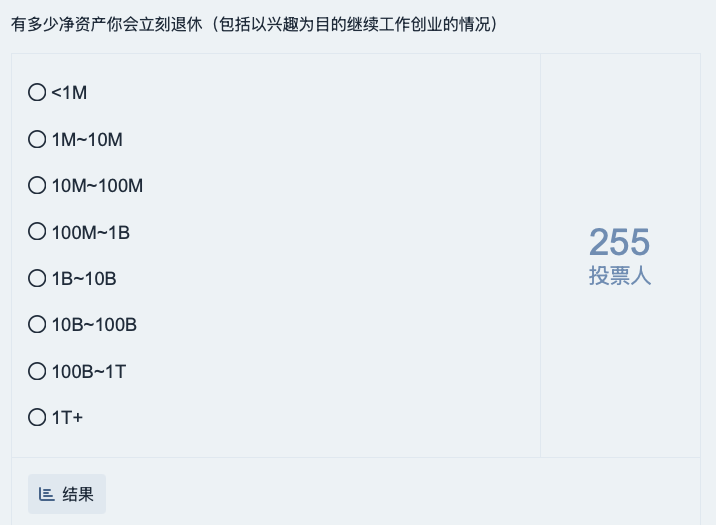
Task: Click the 100B~1T label text
Action: [x=89, y=372]
